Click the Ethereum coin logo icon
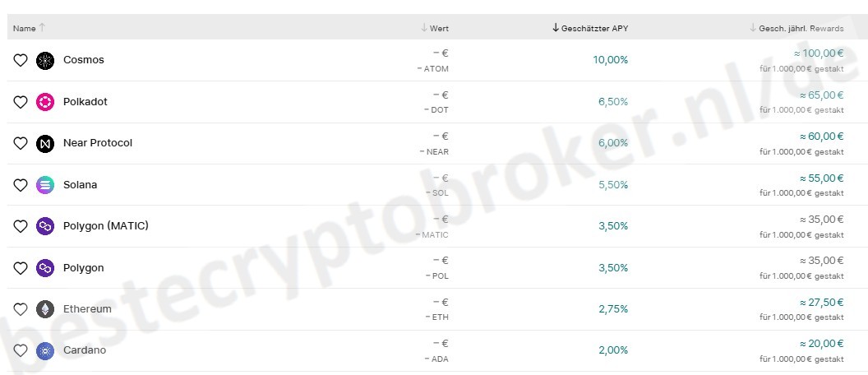 click(x=45, y=309)
